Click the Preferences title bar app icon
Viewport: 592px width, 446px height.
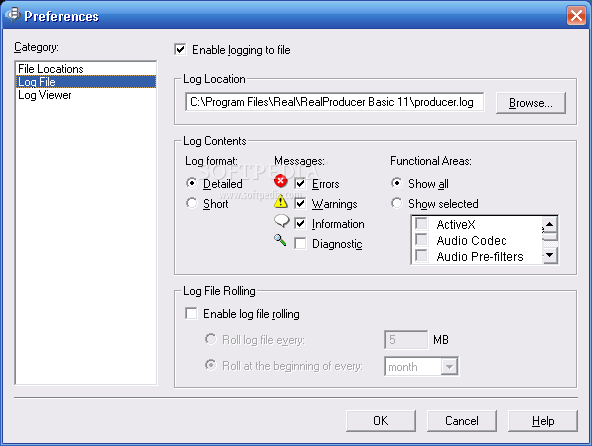click(x=12, y=15)
